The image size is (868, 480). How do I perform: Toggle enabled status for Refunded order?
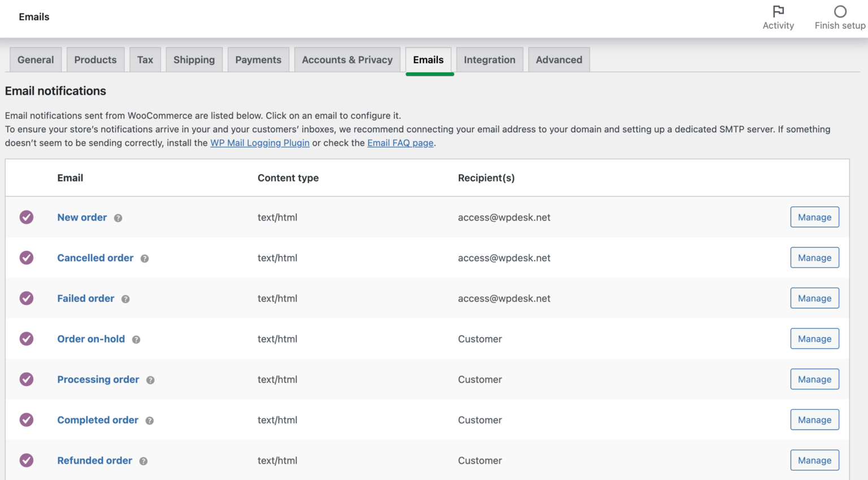26,461
